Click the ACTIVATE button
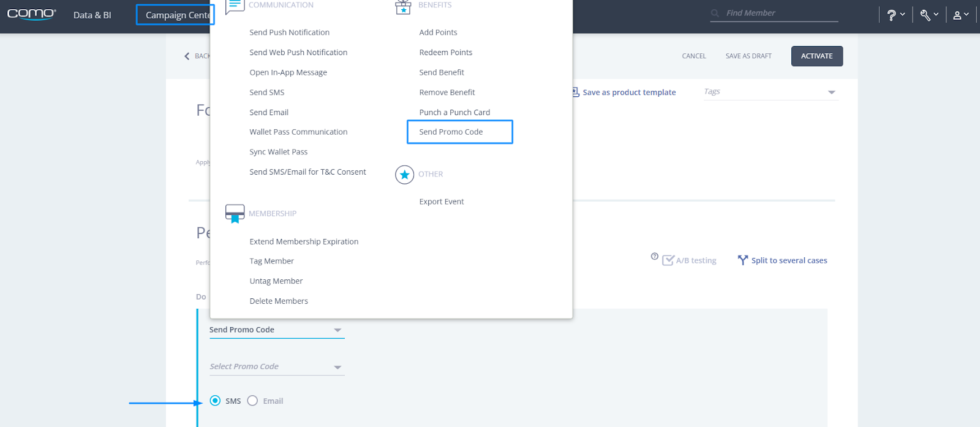The height and width of the screenshot is (427, 980). tap(816, 56)
